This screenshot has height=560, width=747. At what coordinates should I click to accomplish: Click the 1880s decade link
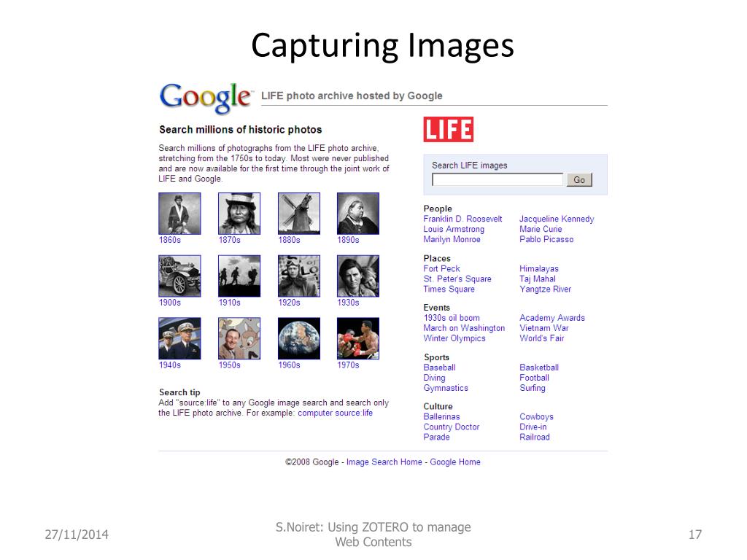(x=289, y=240)
